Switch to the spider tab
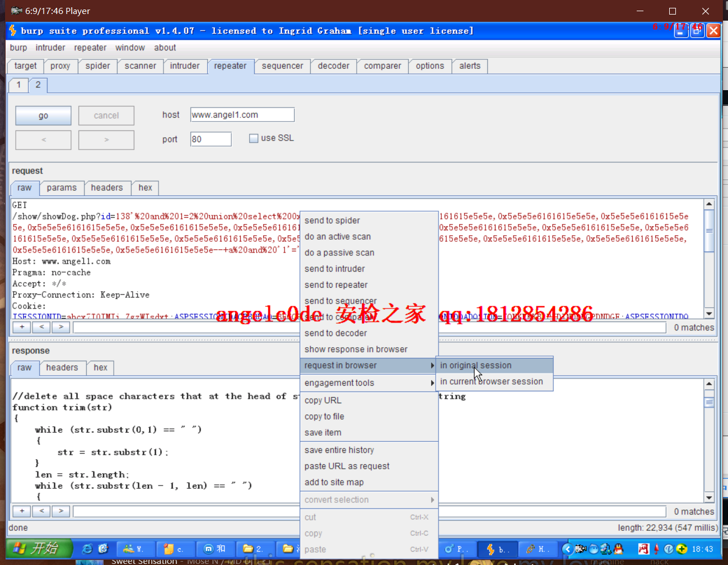Screen dimensions: 728x565 click(x=98, y=66)
